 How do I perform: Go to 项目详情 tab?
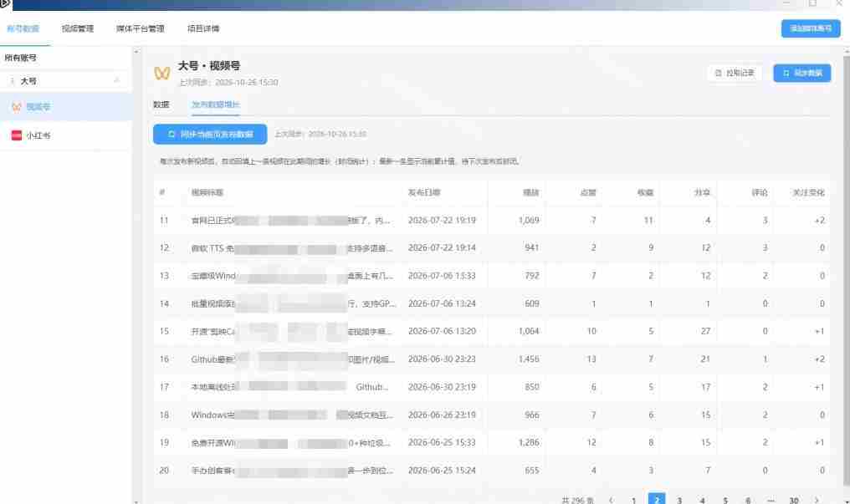[x=203, y=28]
